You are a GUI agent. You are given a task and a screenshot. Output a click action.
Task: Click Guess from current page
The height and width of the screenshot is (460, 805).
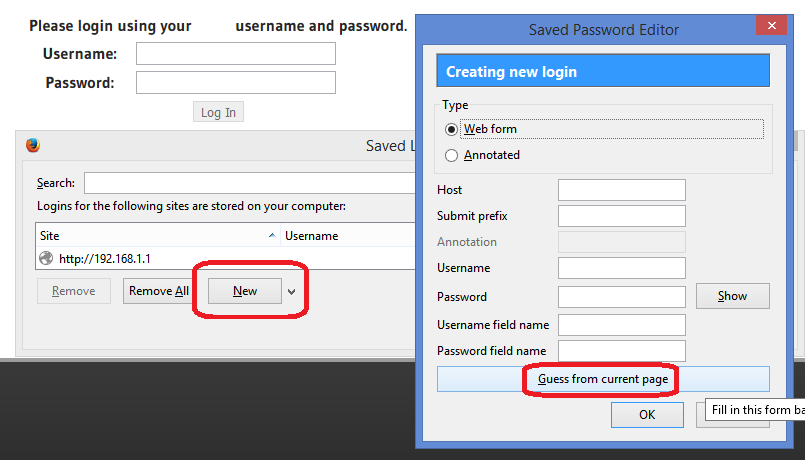point(603,379)
